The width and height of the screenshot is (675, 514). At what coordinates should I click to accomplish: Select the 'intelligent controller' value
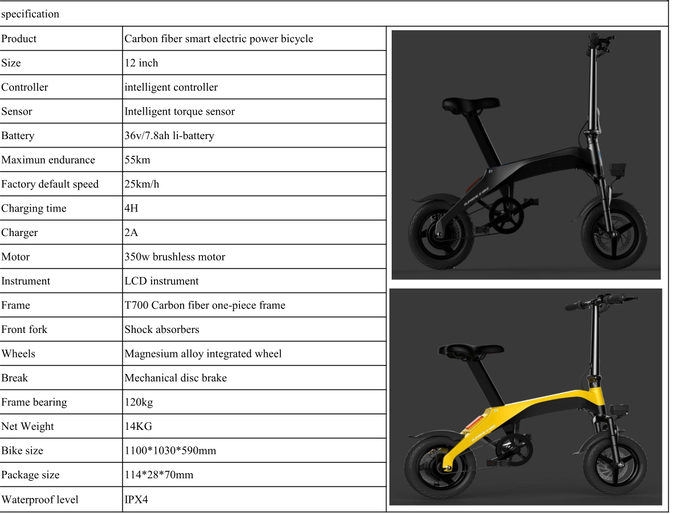click(x=171, y=87)
